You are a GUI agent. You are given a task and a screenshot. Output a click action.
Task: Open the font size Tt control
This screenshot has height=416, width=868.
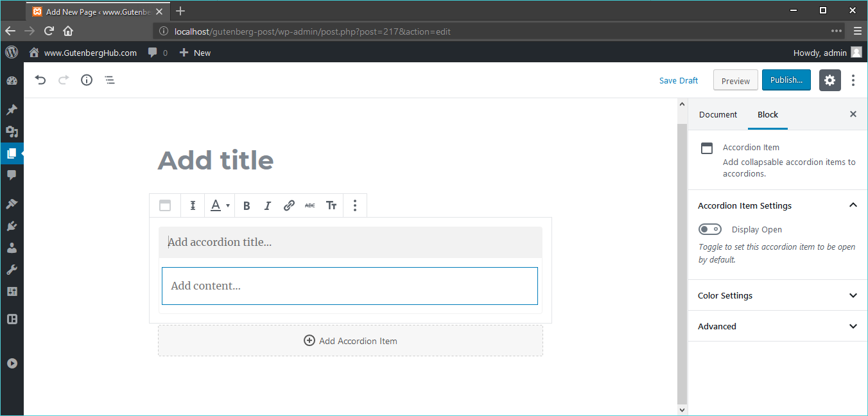[x=331, y=205]
